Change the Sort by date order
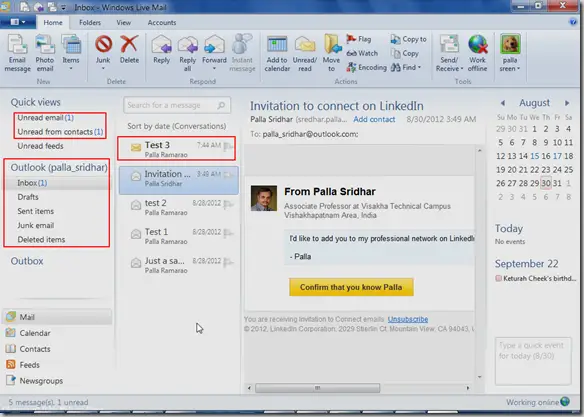584x417 pixels. pyautogui.click(x=177, y=126)
